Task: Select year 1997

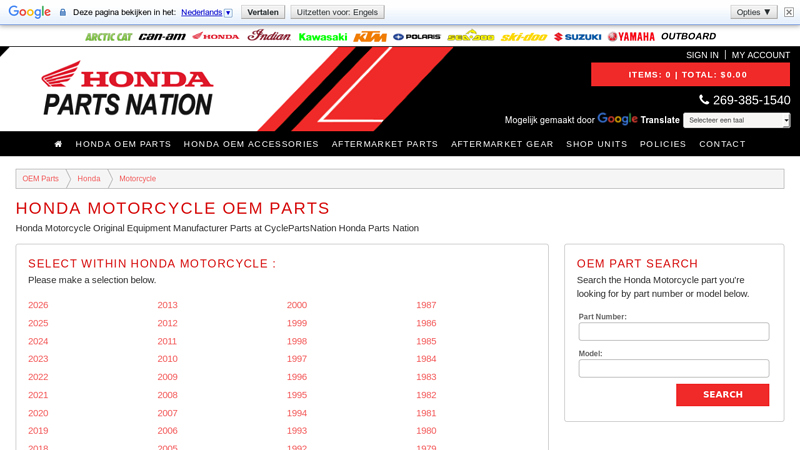Action: pyautogui.click(x=297, y=359)
